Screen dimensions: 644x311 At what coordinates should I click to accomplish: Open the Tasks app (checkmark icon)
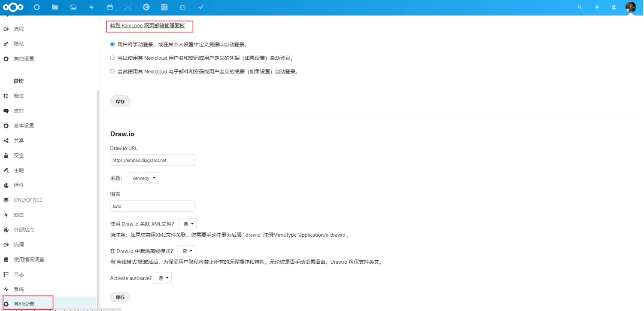tap(200, 7)
